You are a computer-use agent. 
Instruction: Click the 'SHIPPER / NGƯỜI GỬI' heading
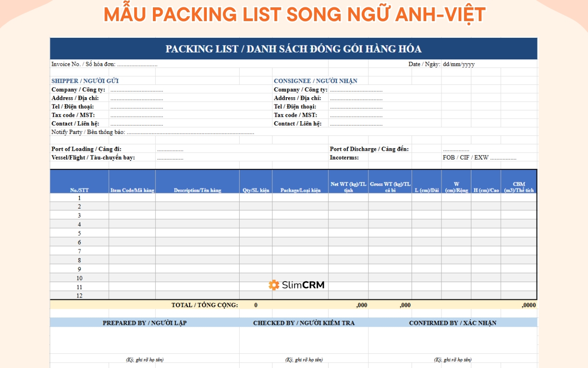point(85,81)
